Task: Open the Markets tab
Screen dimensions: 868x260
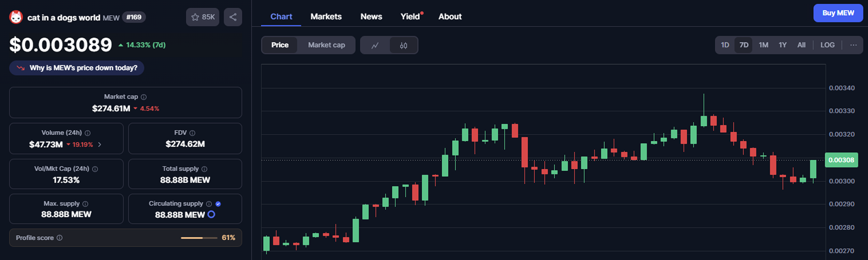Action: coord(326,17)
